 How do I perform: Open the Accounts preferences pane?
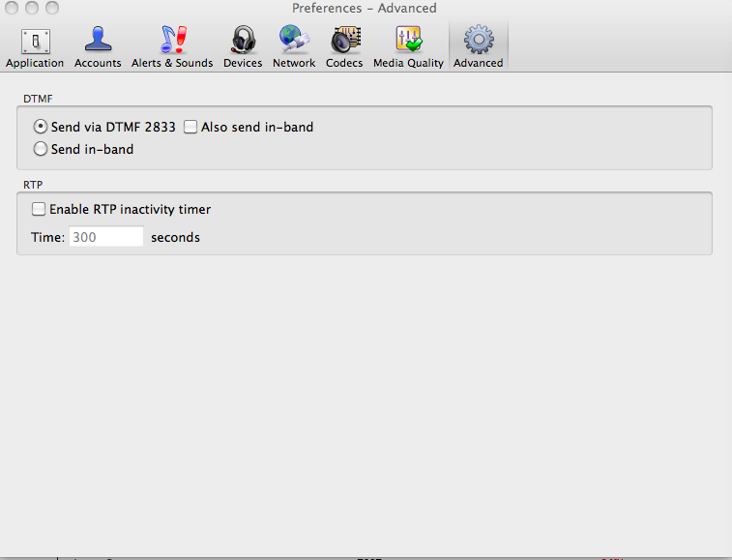[x=98, y=46]
